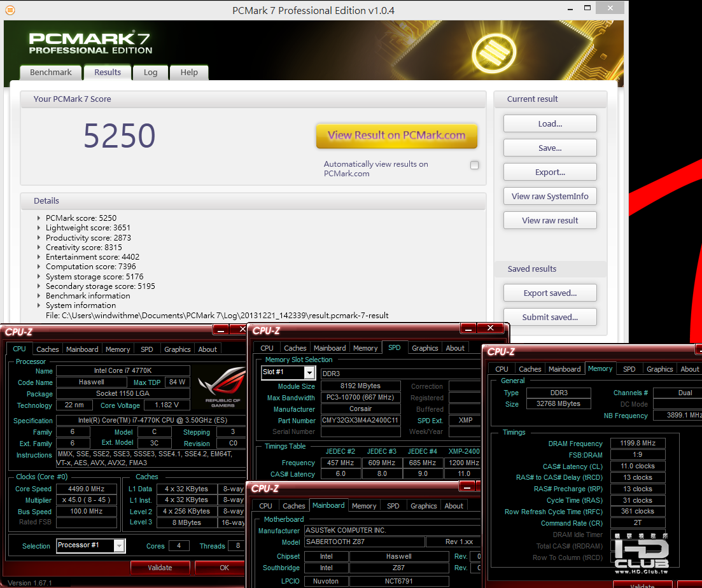Click the Intel Core i7 4770K name field
702x588 pixels.
(123, 371)
